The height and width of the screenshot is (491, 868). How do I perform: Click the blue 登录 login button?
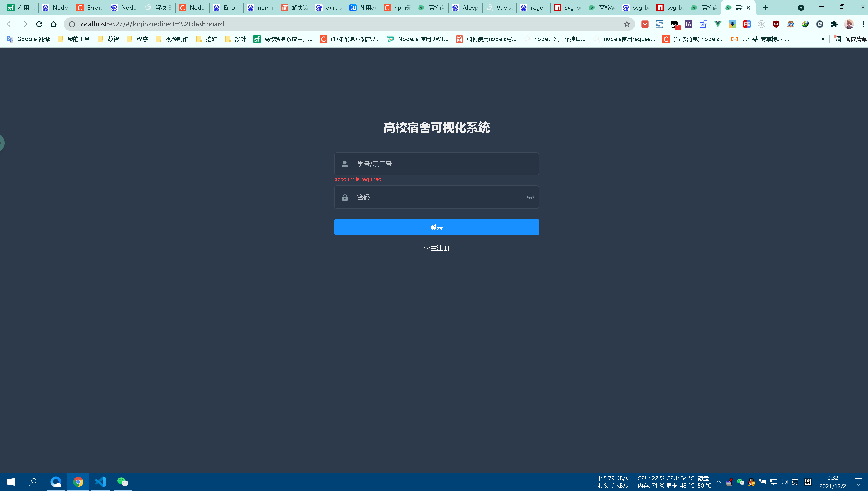pos(436,227)
